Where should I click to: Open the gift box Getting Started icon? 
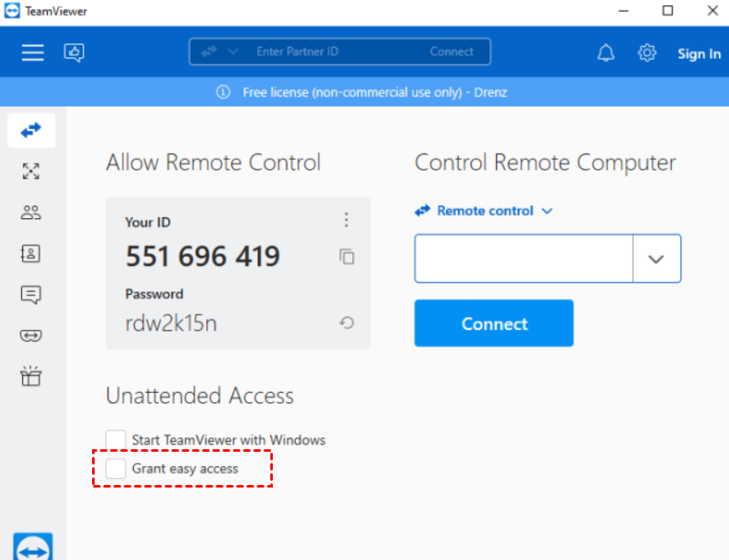click(32, 376)
